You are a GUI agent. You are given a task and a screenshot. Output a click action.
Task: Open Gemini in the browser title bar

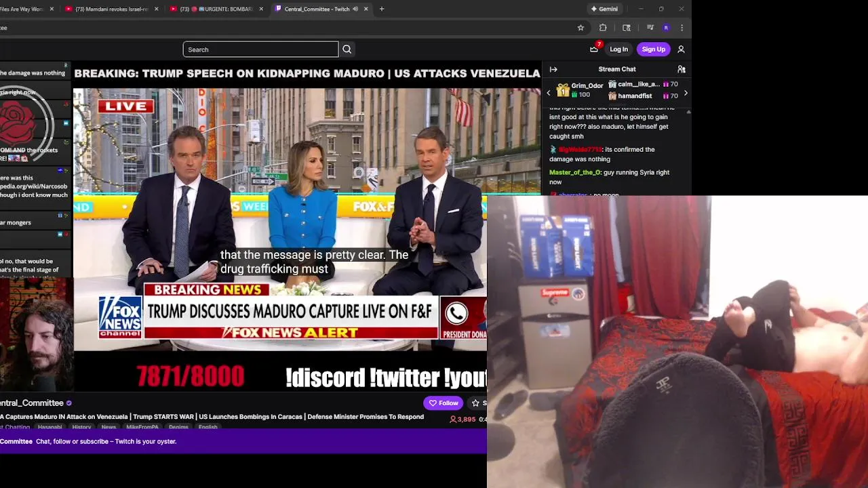[x=604, y=9]
